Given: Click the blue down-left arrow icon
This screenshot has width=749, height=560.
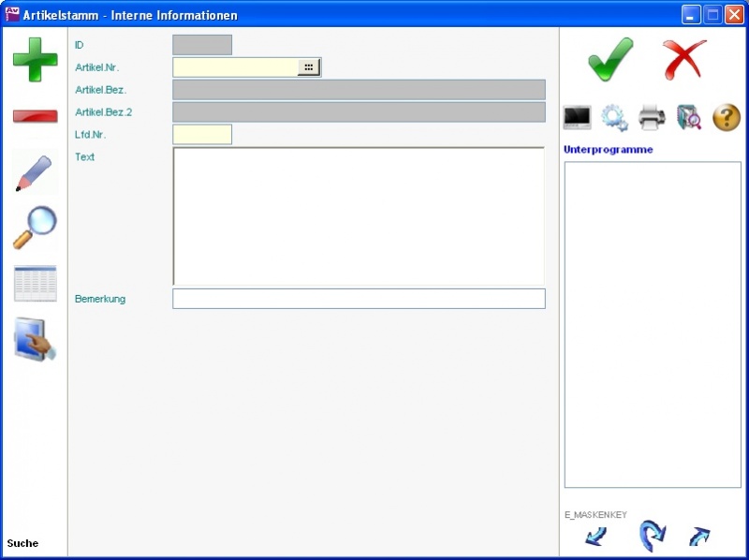Looking at the screenshot, I should click(595, 537).
